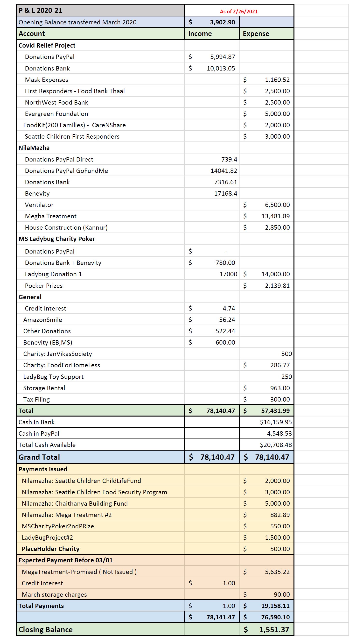Screen dimensions: 356x644
Task: Select the 17000 Ladybug Donation income
Action: pos(212,274)
